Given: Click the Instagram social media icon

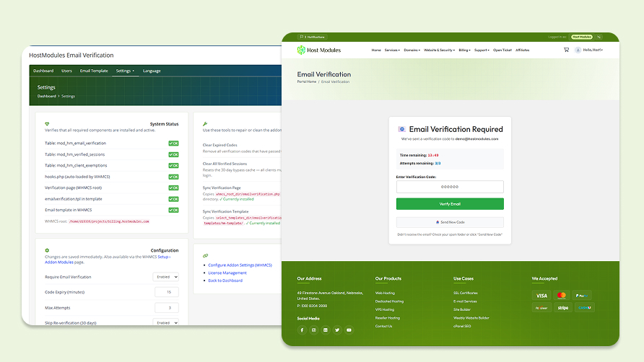Looking at the screenshot, I should [x=314, y=330].
